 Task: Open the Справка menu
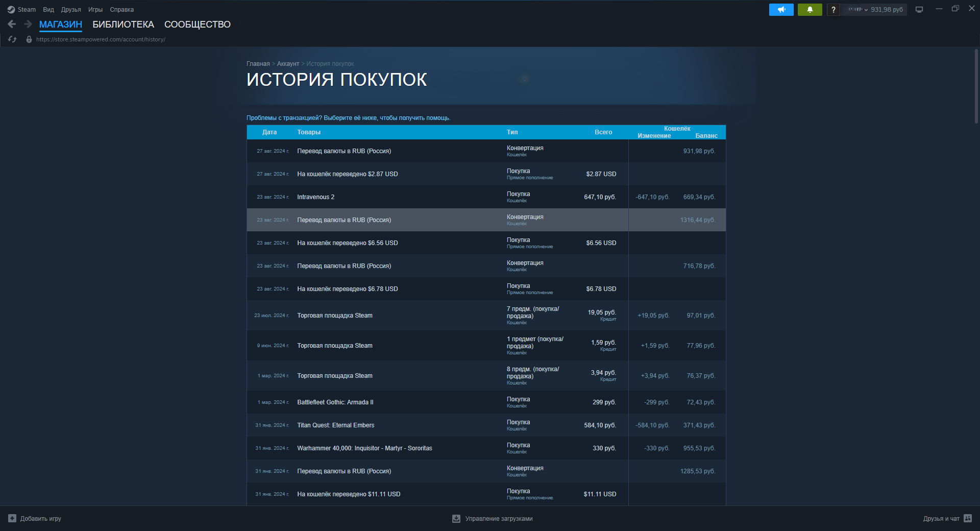122,10
